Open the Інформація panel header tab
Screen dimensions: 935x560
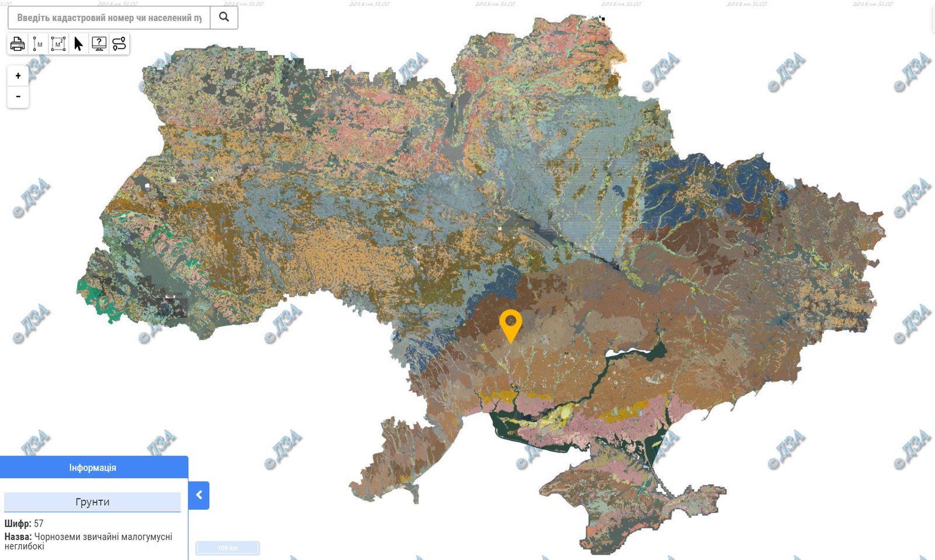93,467
